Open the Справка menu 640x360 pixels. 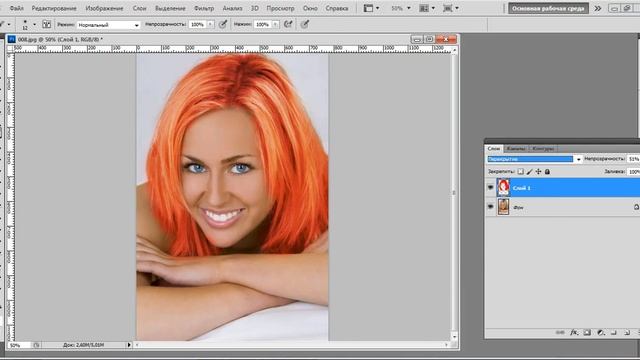click(x=337, y=8)
